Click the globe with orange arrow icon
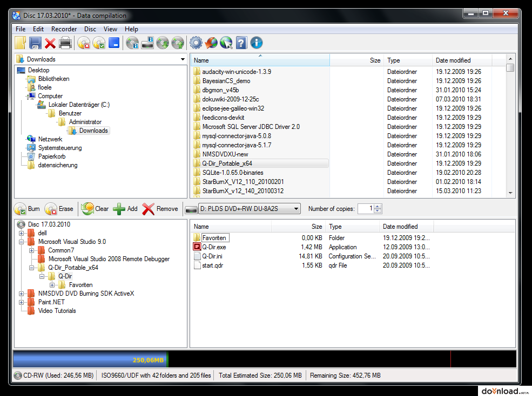The width and height of the screenshot is (532, 396). pos(211,43)
